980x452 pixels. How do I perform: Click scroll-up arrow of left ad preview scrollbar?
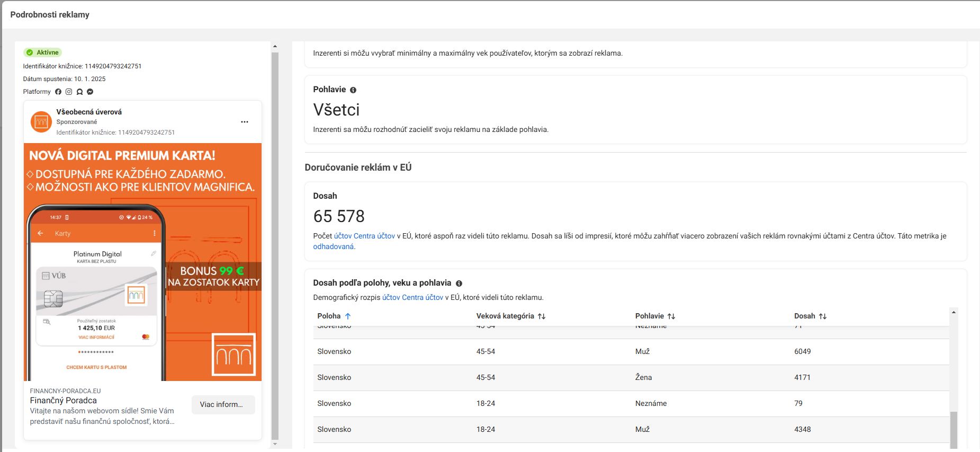275,47
